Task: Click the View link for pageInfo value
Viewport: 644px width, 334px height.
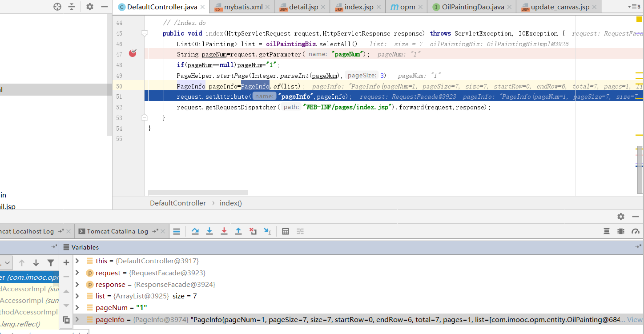Action: (635, 319)
